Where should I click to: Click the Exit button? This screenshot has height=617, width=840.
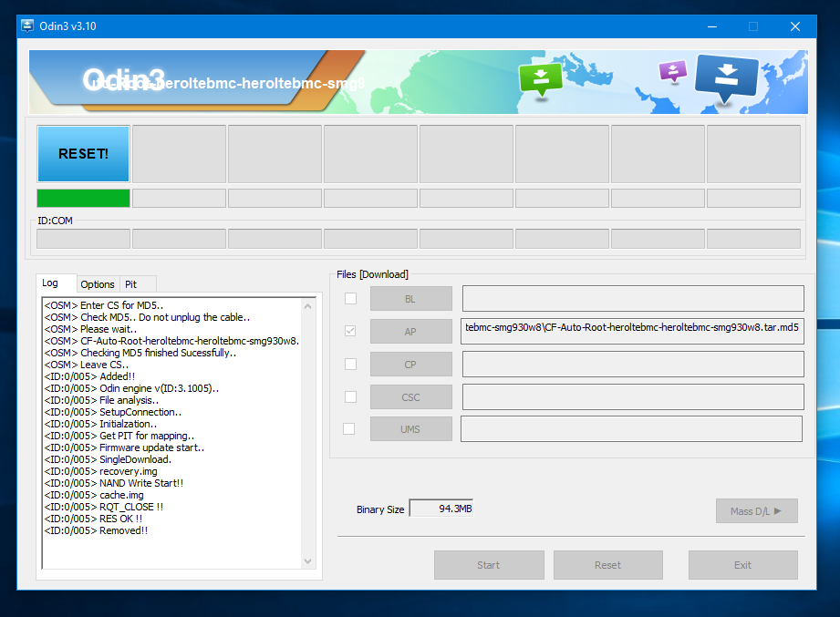point(743,565)
